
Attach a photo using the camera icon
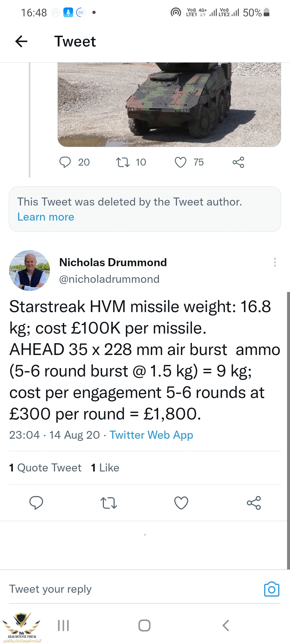click(272, 589)
